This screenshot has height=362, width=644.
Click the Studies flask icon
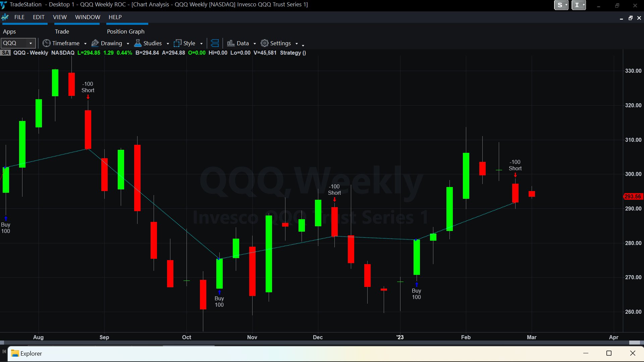pos(138,43)
